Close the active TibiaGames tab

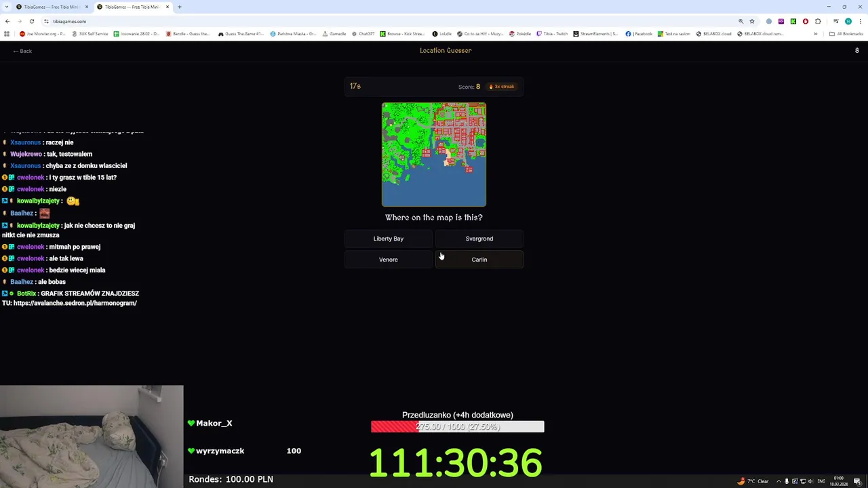tap(167, 7)
